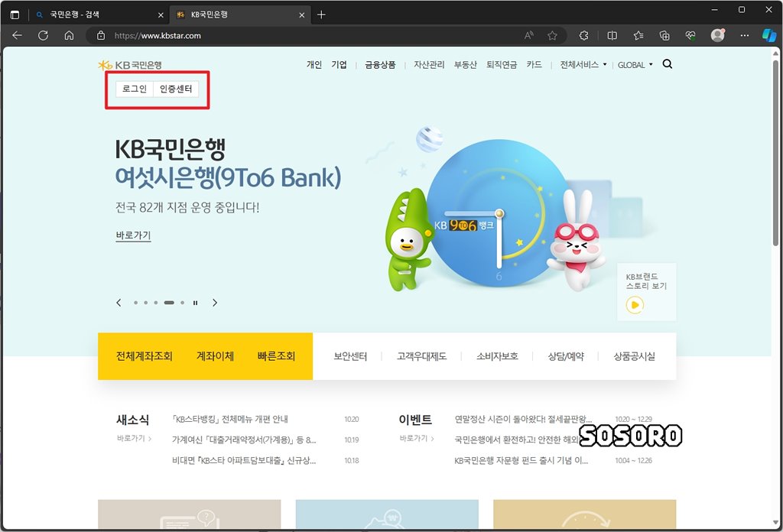The image size is (783, 532).
Task: Expand the 전체서비스 dropdown
Action: (x=583, y=64)
